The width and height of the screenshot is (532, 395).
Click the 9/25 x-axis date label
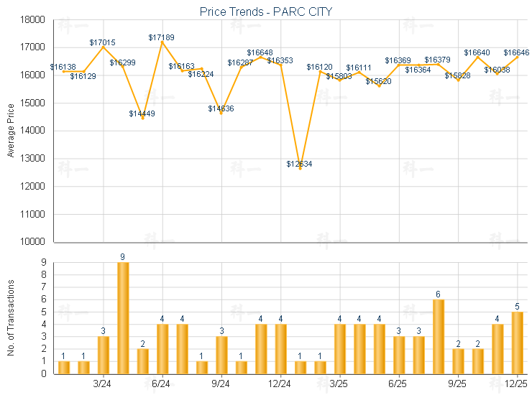point(458,384)
